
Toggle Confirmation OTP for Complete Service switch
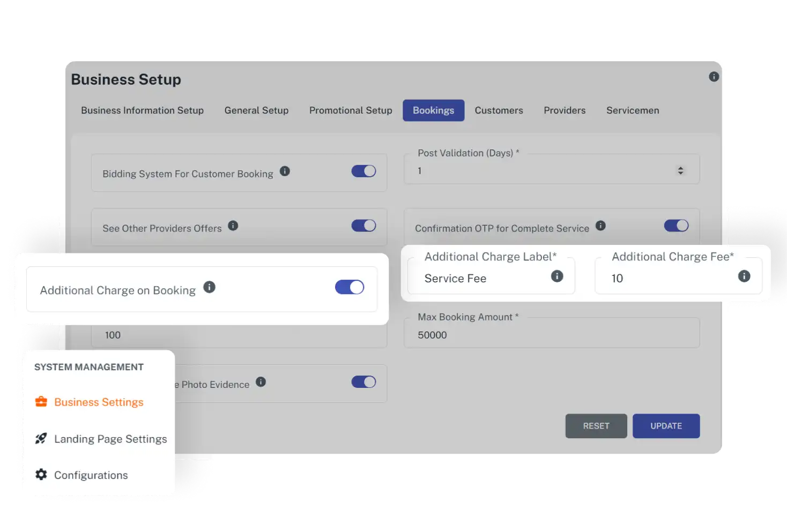pyautogui.click(x=676, y=226)
